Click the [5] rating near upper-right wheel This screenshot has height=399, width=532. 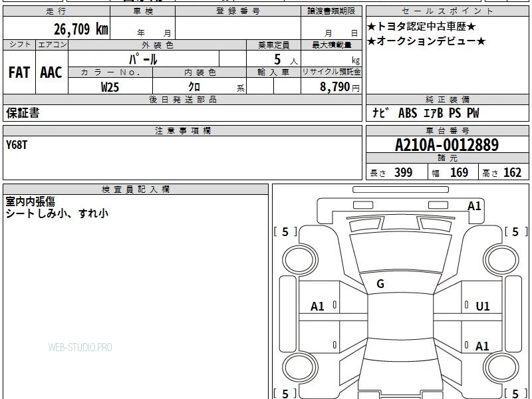[x=516, y=231]
